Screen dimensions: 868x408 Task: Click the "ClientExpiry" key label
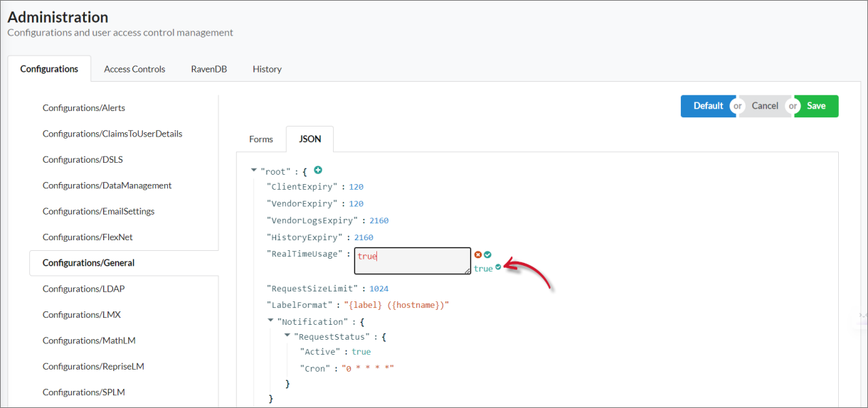pyautogui.click(x=302, y=187)
